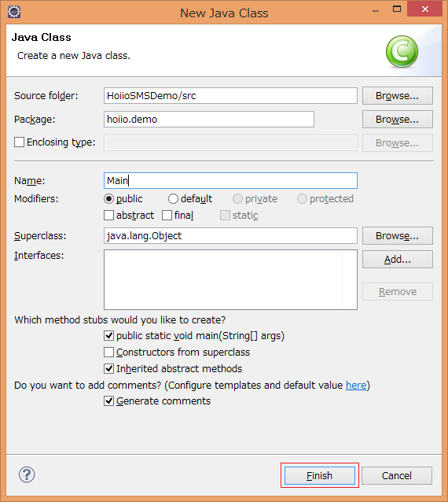Uncheck Inherited abstract methods option

tap(108, 368)
